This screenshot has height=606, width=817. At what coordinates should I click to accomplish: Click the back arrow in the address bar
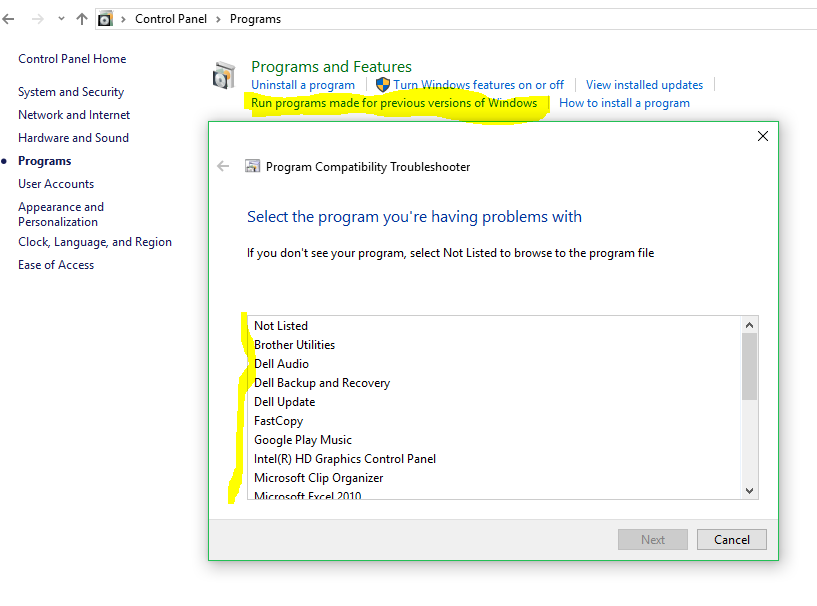click(x=8, y=19)
